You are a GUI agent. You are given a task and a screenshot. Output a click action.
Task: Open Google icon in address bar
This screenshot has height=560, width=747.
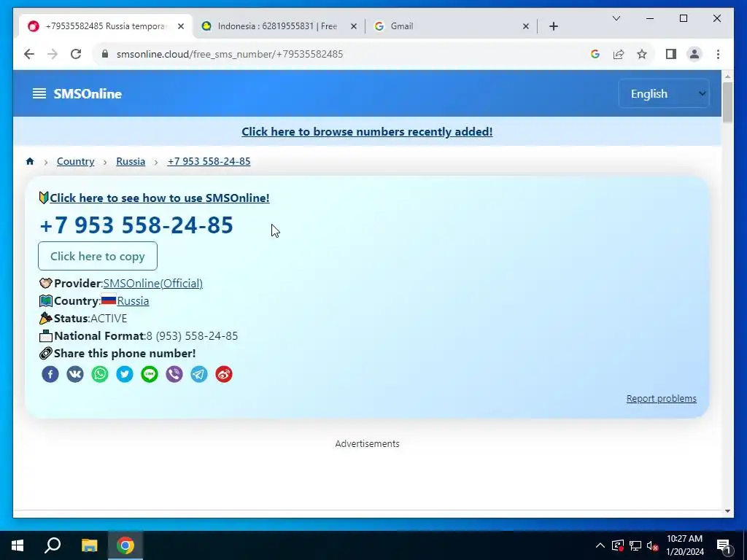pos(595,54)
